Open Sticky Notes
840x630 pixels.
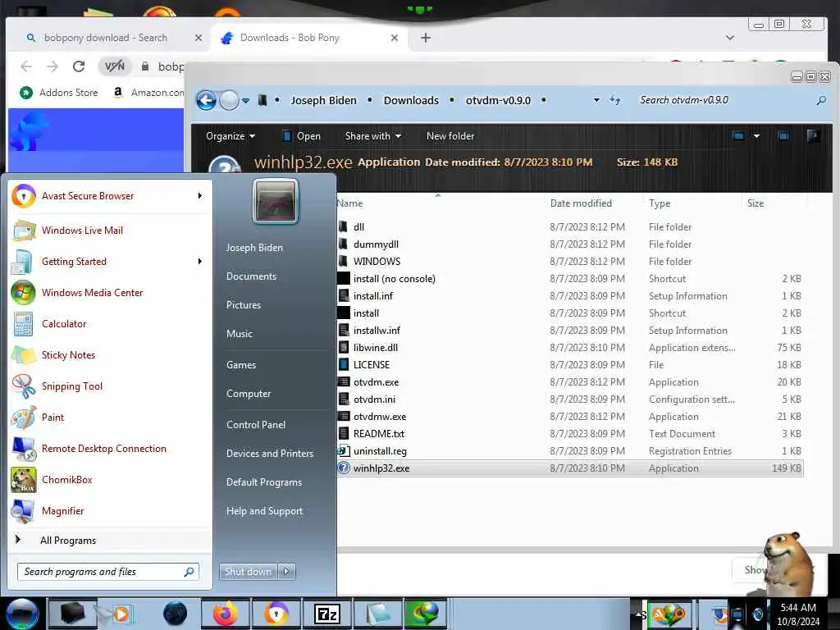[109, 354]
